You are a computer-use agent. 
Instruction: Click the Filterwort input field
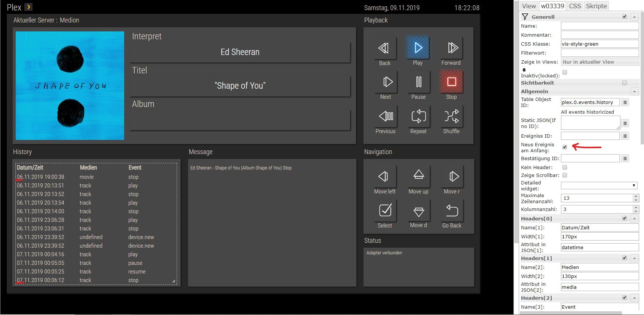point(600,53)
